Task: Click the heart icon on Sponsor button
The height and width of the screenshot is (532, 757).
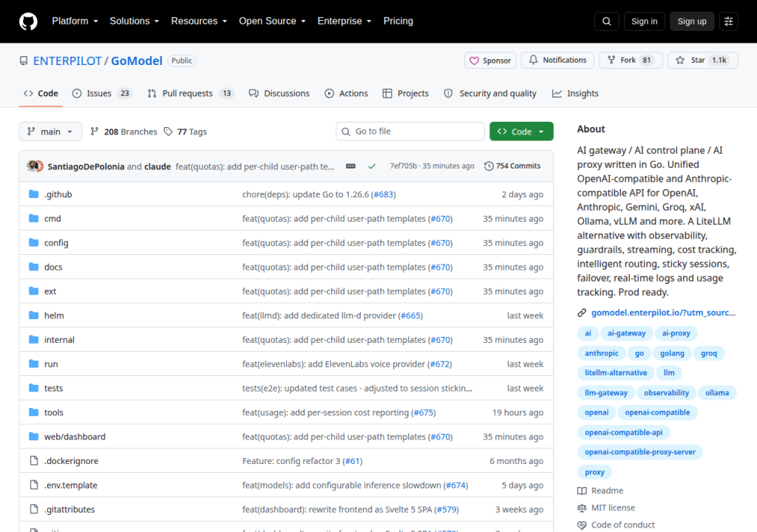Action: tap(474, 61)
